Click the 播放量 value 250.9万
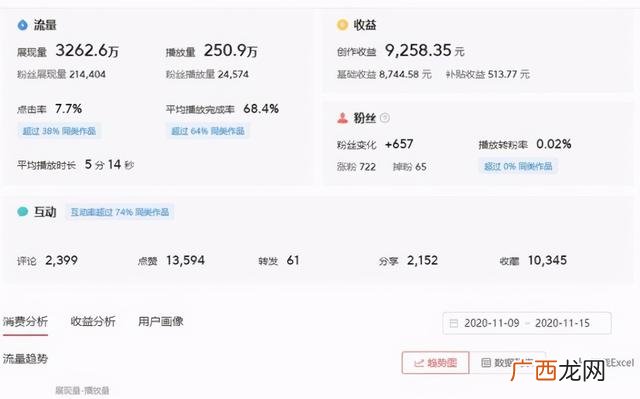640x399 pixels. click(231, 51)
